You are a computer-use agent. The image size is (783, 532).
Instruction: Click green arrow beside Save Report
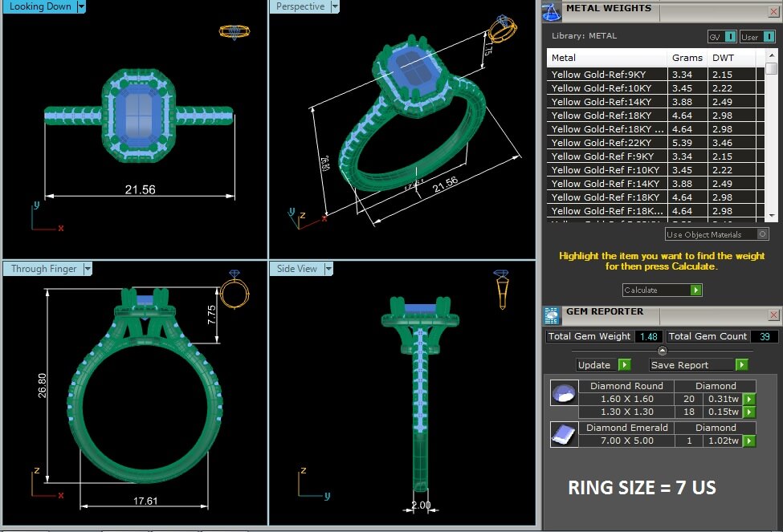(741, 365)
